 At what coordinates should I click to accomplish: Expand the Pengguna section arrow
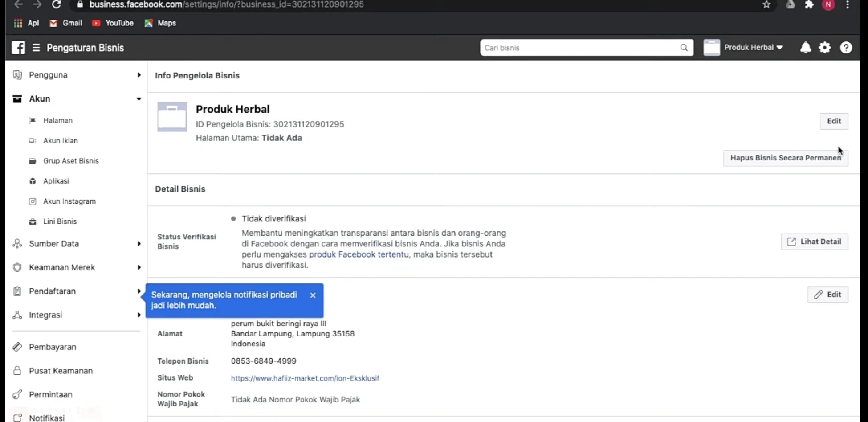click(139, 75)
